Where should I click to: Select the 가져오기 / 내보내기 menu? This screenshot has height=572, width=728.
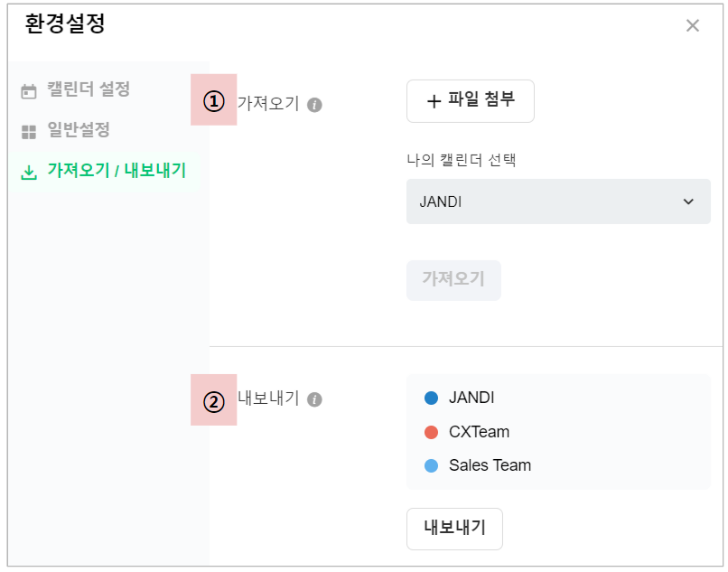click(x=117, y=170)
